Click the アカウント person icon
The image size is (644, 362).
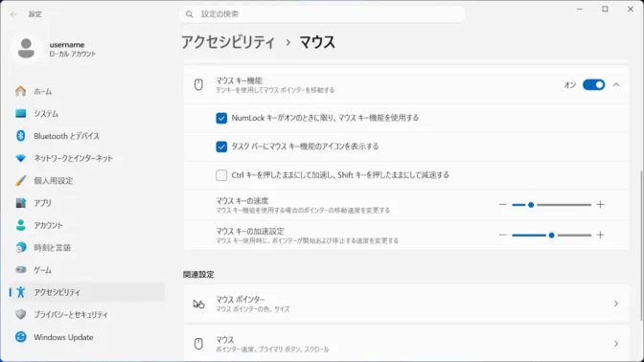tap(20, 225)
